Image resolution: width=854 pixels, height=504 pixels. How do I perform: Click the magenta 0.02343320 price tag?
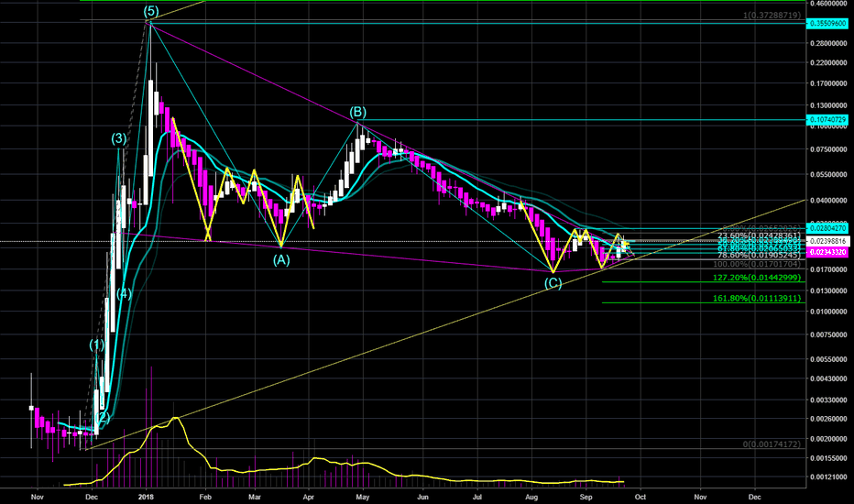[x=827, y=252]
